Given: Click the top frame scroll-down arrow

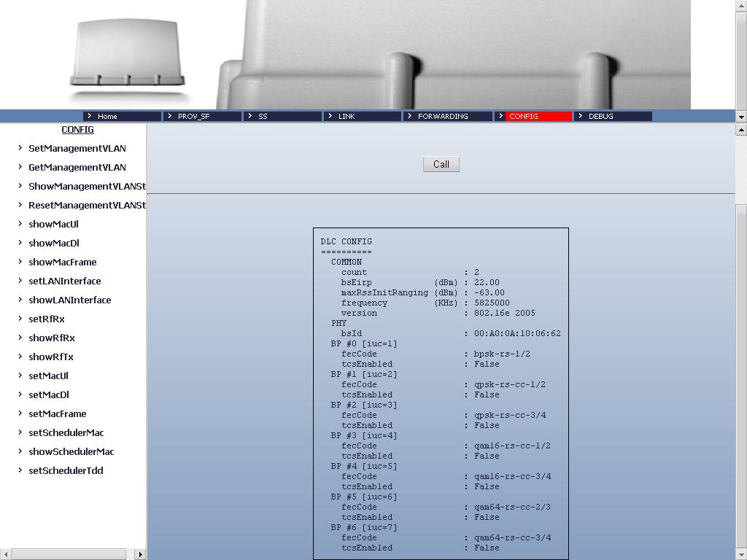Looking at the screenshot, I should [x=741, y=117].
